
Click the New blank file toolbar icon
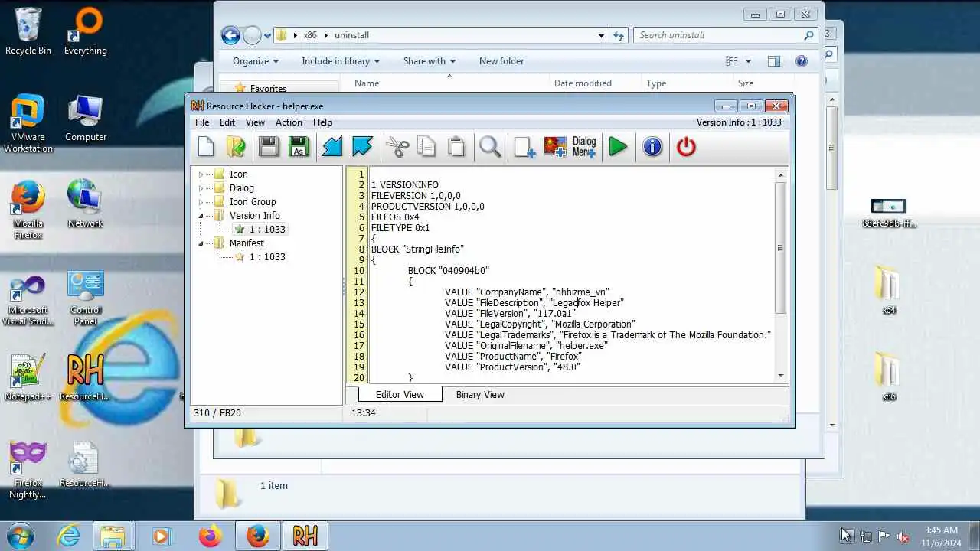pos(207,146)
